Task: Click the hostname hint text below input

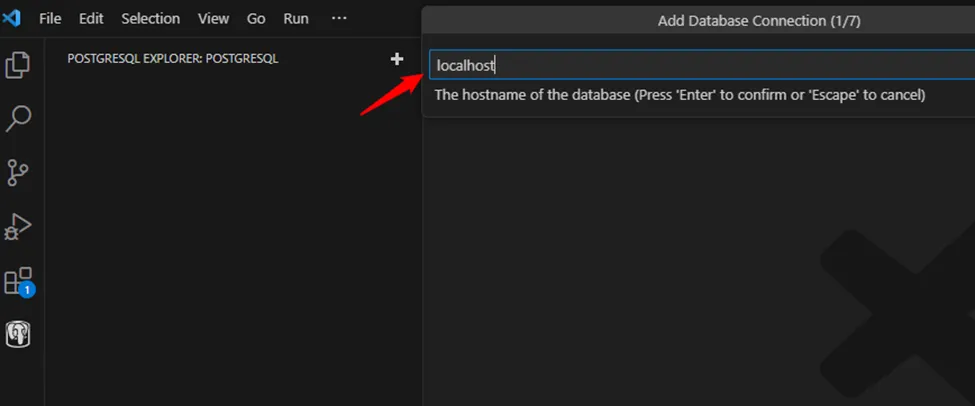Action: (680, 95)
